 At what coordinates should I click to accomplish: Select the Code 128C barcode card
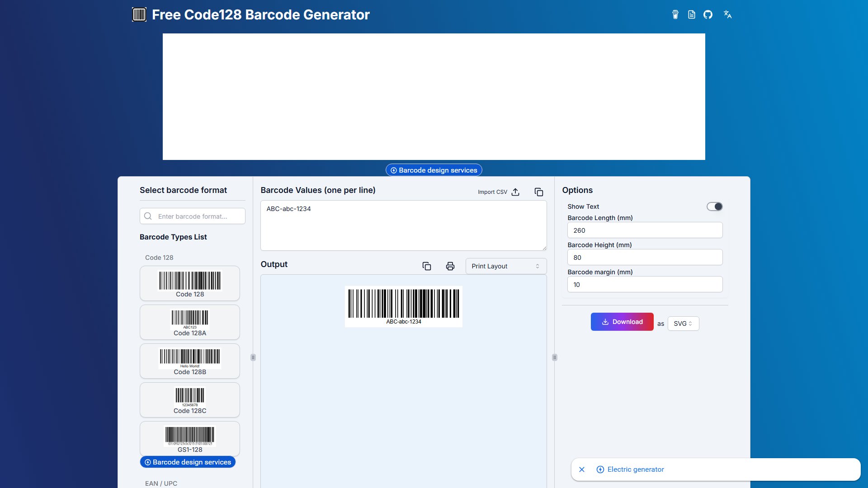(190, 400)
